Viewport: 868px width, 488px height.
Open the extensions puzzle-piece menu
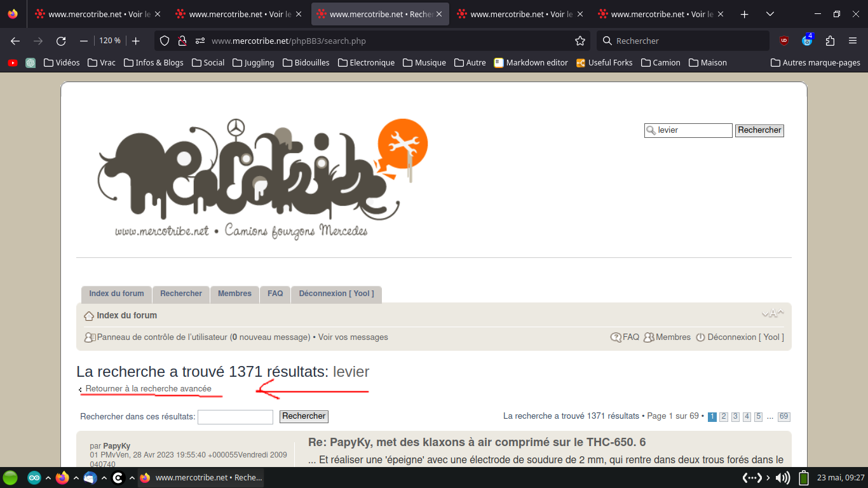coord(830,41)
